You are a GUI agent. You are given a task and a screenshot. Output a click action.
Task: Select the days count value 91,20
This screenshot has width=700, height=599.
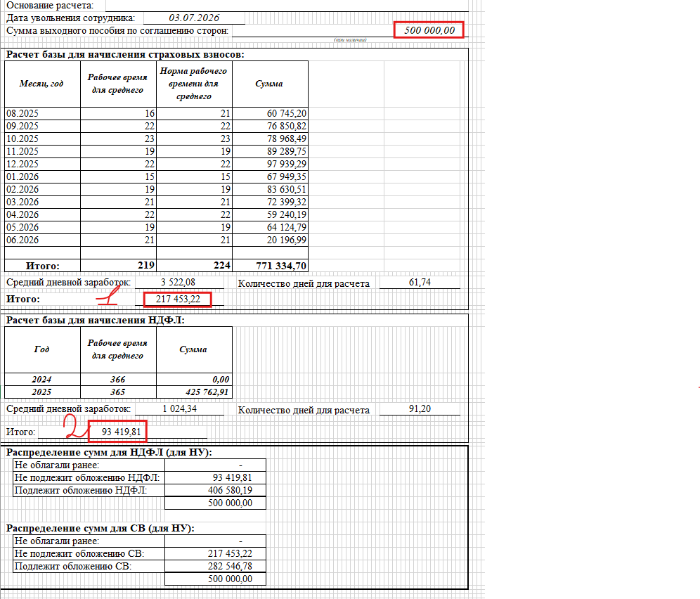[x=420, y=408]
